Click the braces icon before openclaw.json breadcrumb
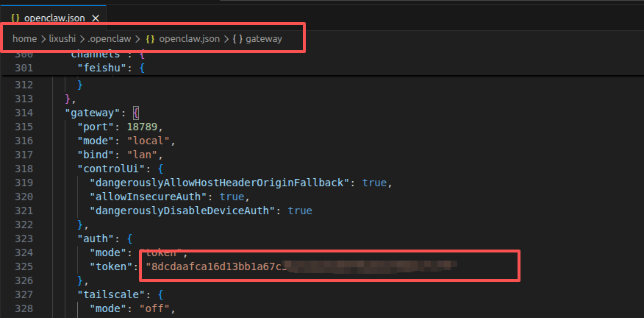Viewport: 644px width, 318px height. click(x=150, y=39)
